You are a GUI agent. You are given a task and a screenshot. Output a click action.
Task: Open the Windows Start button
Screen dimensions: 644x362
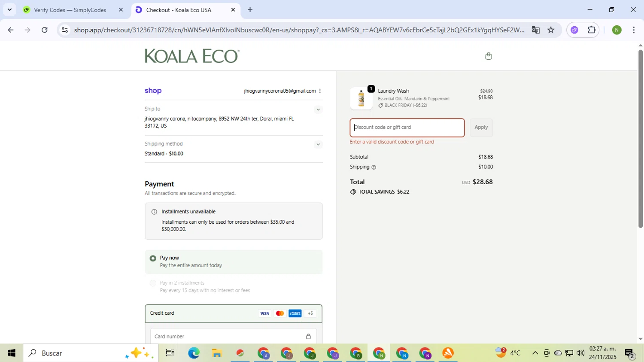12,353
